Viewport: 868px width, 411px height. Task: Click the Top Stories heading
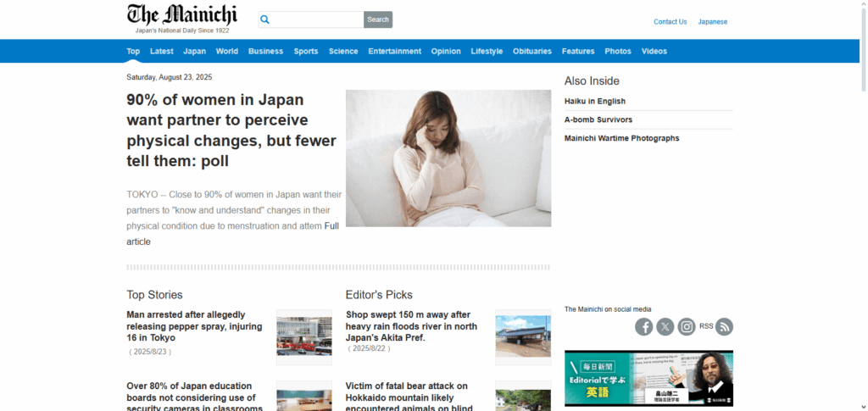(154, 295)
